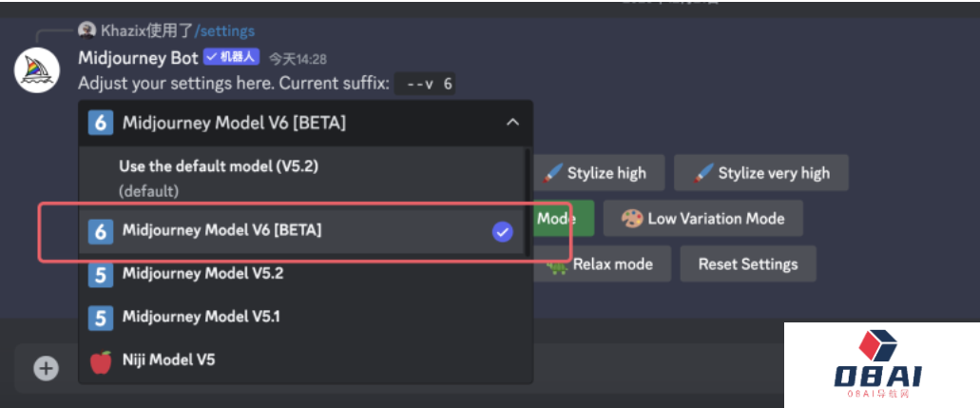Select Niji Model V5 option
This screenshot has height=408, width=980.
301,361
